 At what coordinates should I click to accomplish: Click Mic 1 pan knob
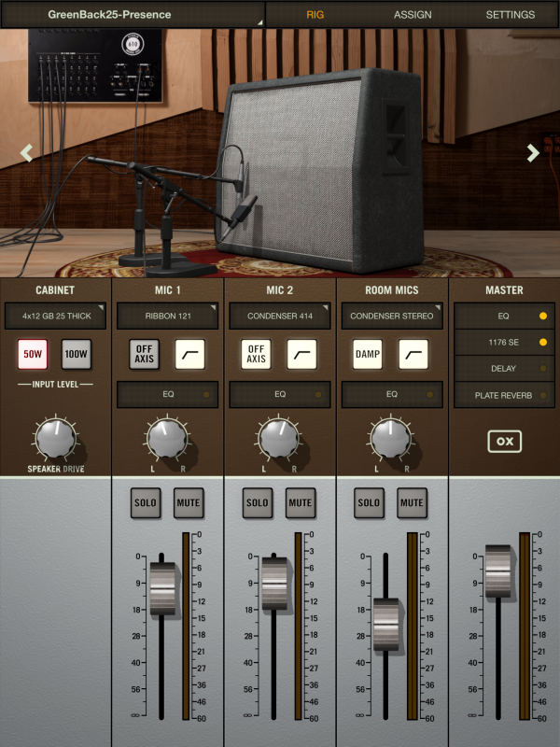(168, 437)
